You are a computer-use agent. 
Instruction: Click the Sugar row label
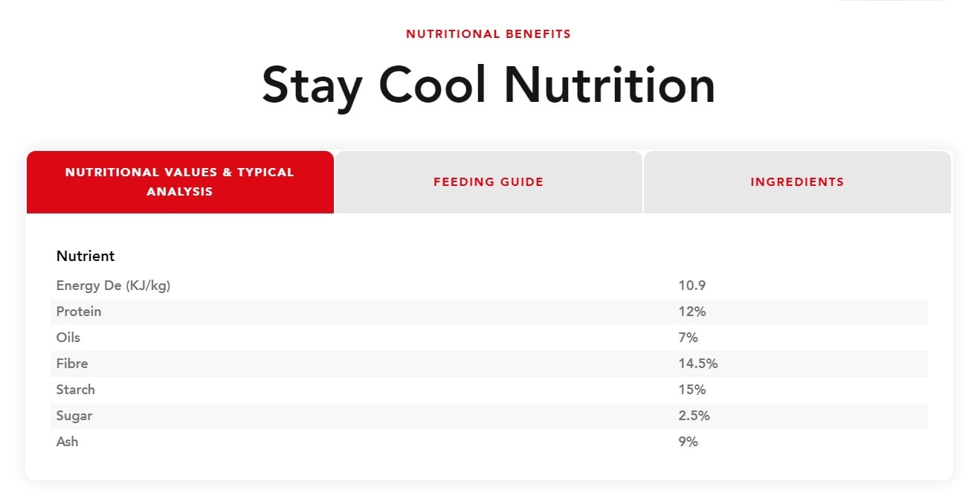click(74, 416)
